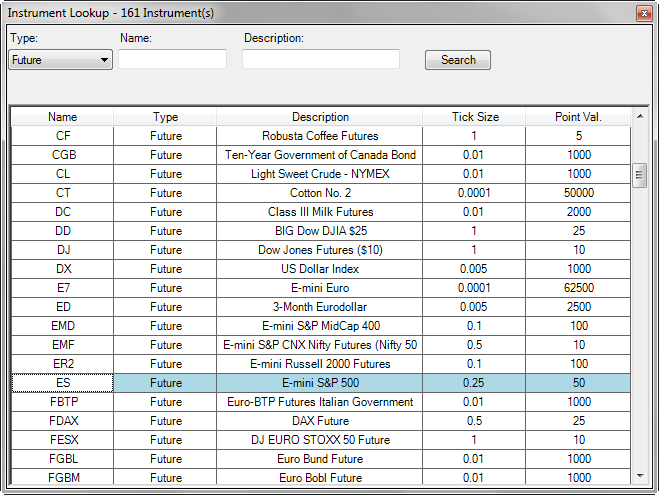Screen dimensions: 659x495
Task: Select the FGBL instrument name cell
Action: [63, 459]
